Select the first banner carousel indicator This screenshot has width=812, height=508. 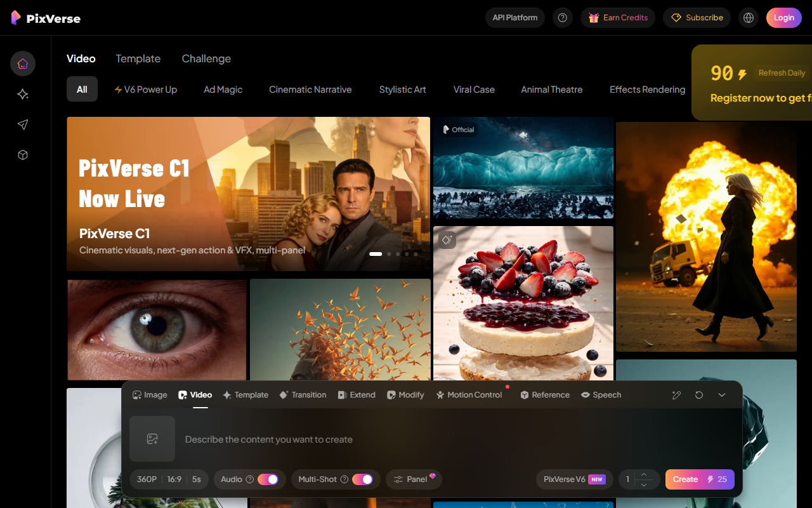pos(376,254)
